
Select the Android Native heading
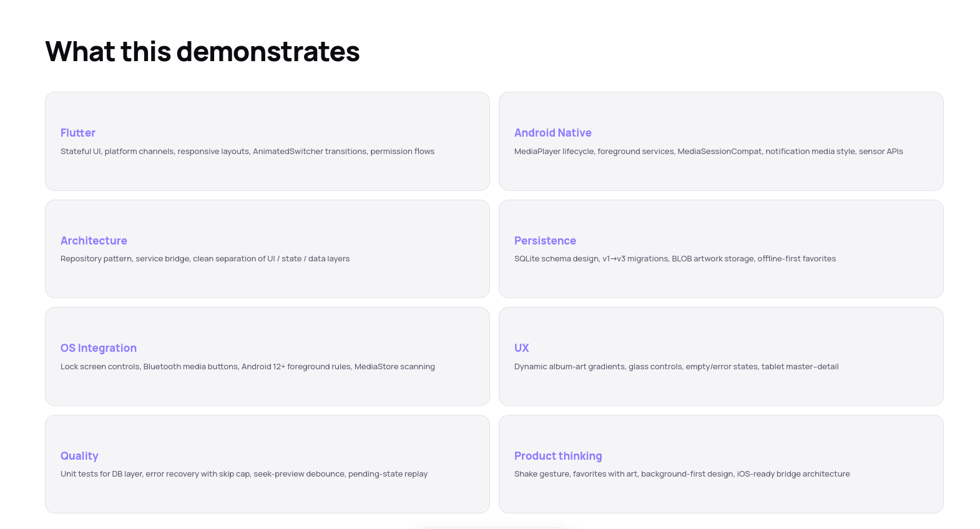[x=553, y=133]
